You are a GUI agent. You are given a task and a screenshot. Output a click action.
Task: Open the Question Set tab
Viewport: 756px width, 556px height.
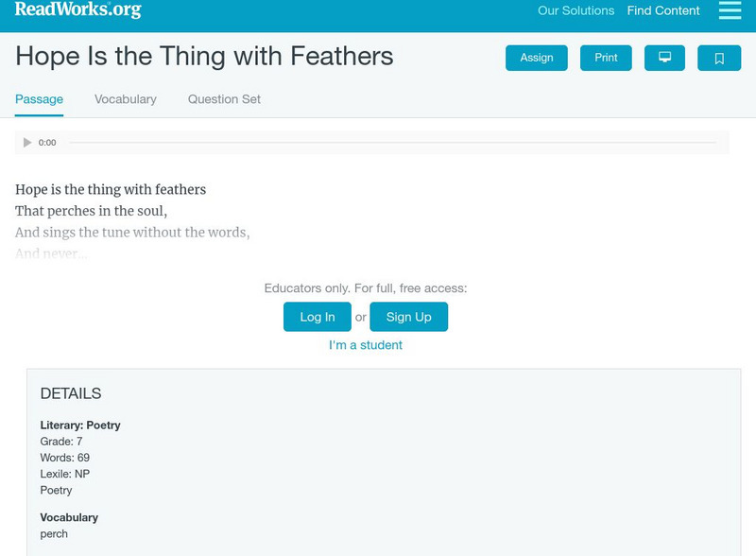(x=224, y=99)
